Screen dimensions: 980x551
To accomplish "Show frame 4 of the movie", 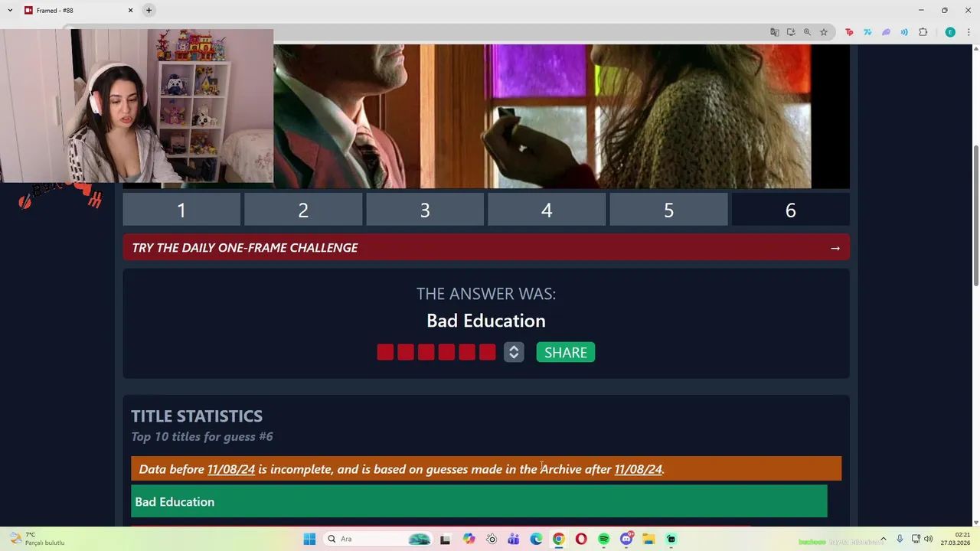I will 547,210.
